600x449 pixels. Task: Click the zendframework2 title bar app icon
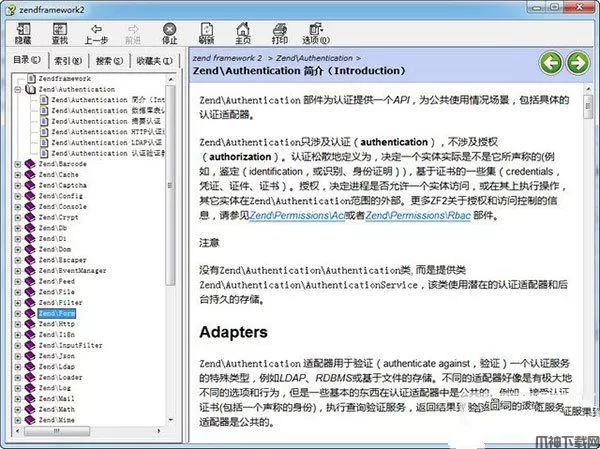[x=11, y=10]
